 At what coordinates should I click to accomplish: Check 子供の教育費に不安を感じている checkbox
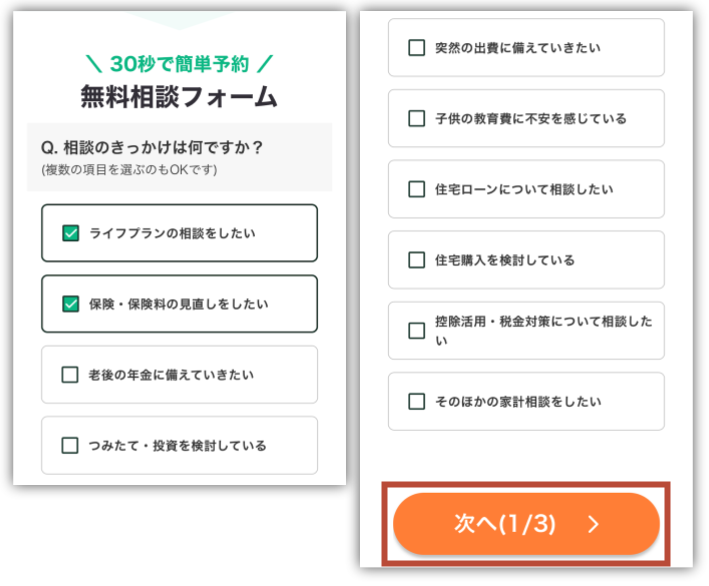point(417,118)
